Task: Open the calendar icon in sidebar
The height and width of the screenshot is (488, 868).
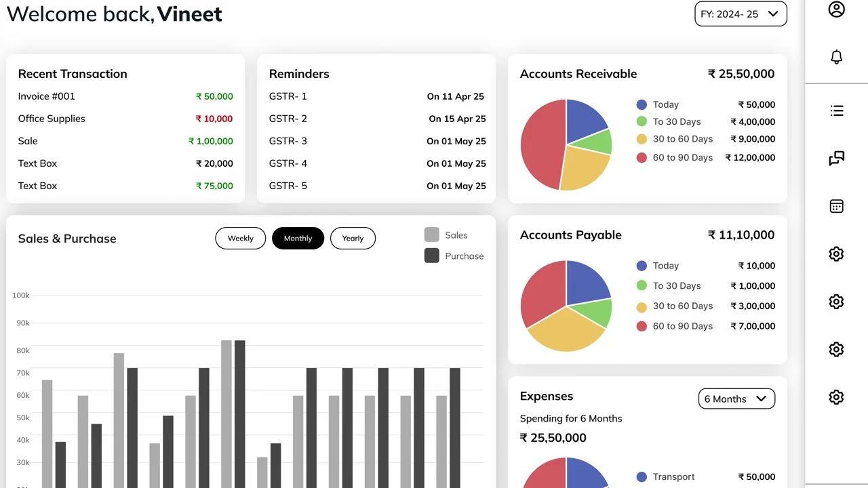Action: point(836,207)
